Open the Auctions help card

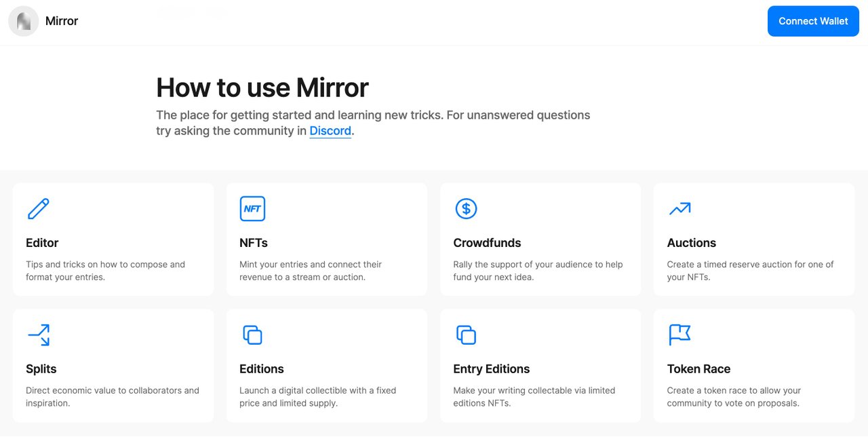(x=753, y=239)
